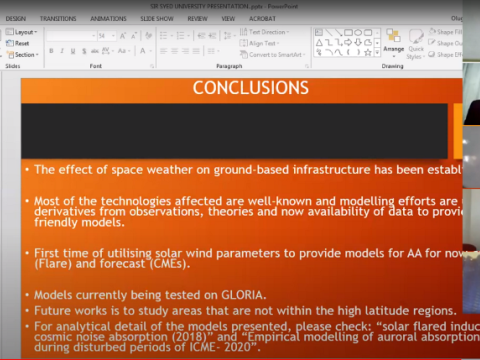Toggle text shadow formatting
The image size is (480, 360).
pos(84,51)
